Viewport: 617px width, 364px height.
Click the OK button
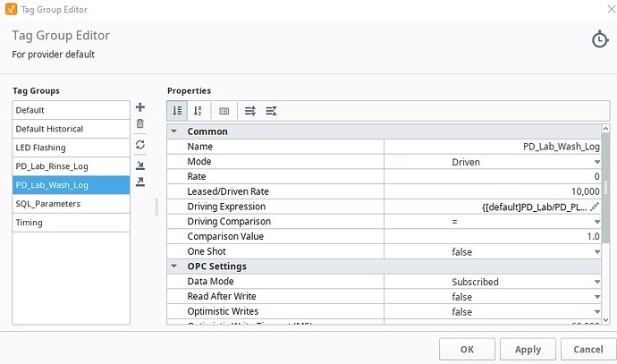click(467, 349)
